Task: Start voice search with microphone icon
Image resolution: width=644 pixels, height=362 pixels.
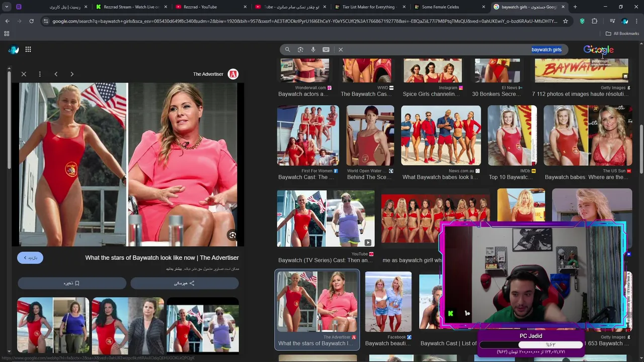Action: (x=313, y=50)
